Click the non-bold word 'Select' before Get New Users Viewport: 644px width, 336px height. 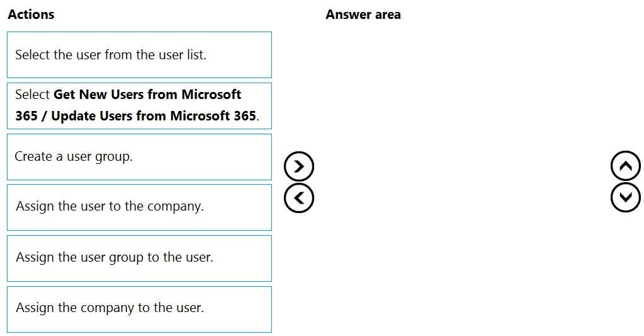click(x=32, y=95)
